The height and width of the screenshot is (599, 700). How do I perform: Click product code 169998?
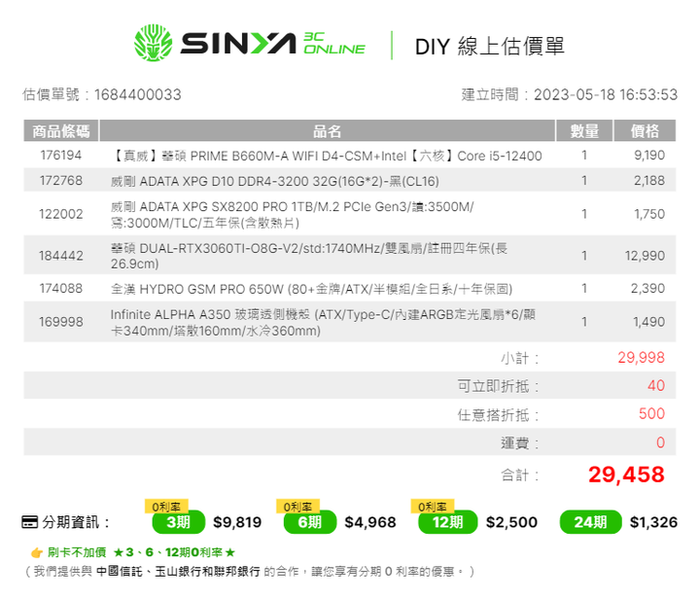(61, 322)
